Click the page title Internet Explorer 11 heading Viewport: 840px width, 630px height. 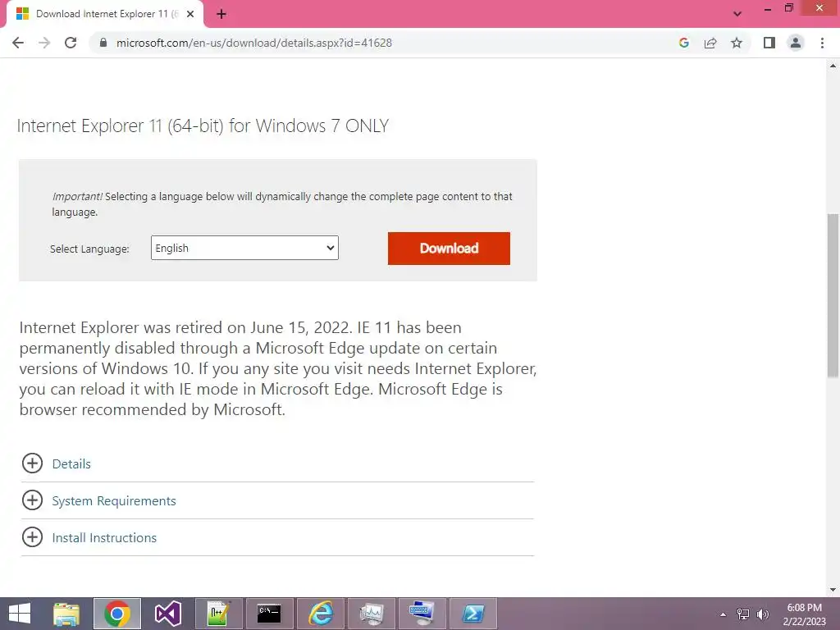pyautogui.click(x=203, y=126)
